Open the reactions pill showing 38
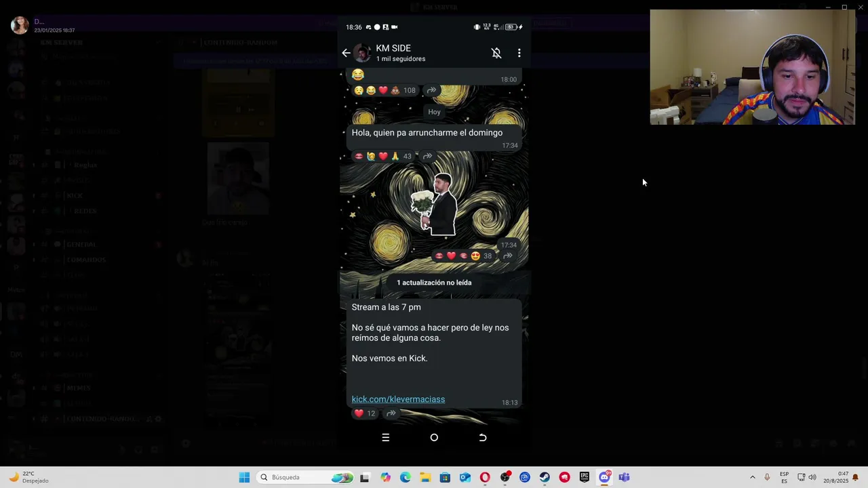 [463, 256]
